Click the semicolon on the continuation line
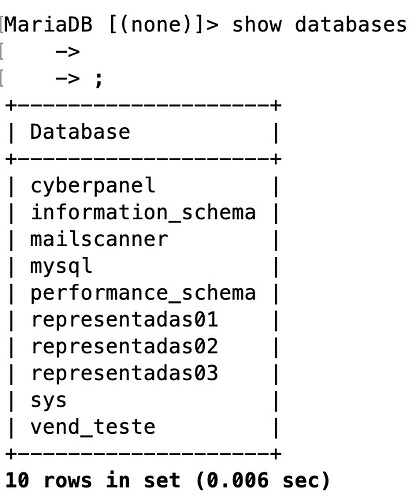 [98, 80]
